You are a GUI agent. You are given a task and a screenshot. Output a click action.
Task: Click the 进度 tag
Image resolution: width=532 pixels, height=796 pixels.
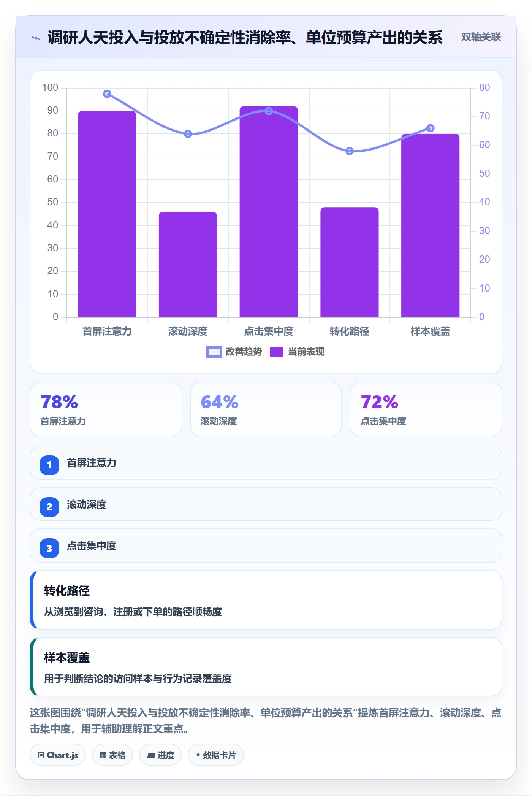pos(160,755)
